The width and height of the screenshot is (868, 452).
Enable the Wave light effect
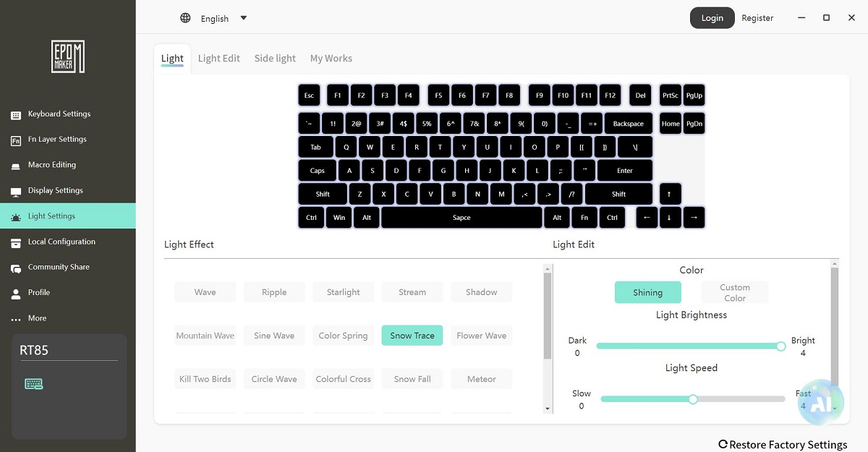205,292
